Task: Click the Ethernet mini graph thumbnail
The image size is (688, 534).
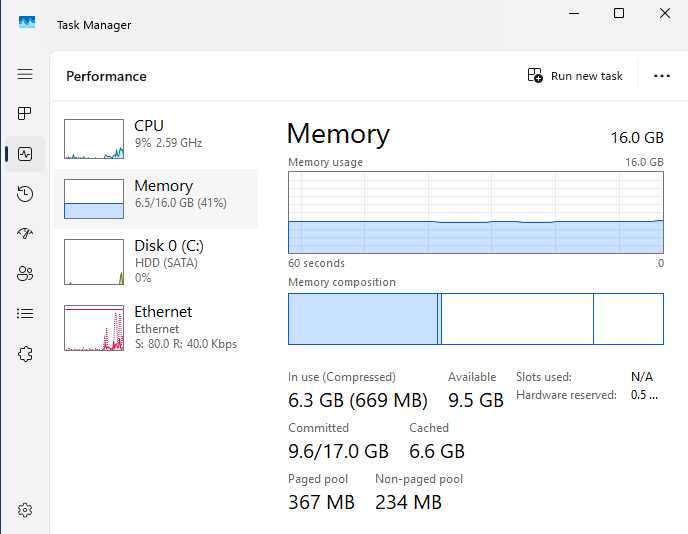Action: pos(94,328)
